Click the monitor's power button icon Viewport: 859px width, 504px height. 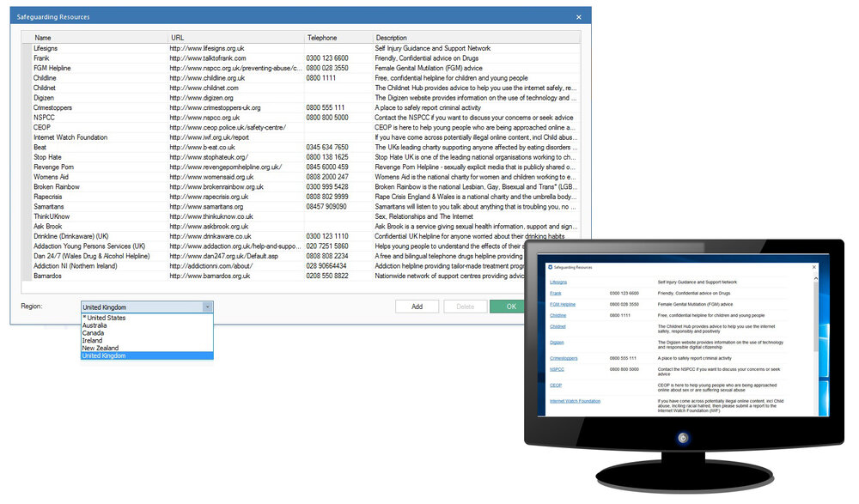(683, 438)
